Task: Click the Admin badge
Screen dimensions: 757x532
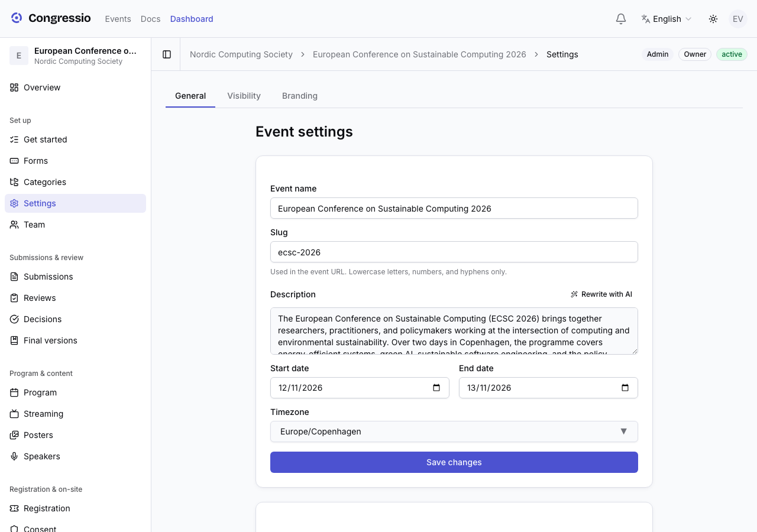Action: (658, 54)
